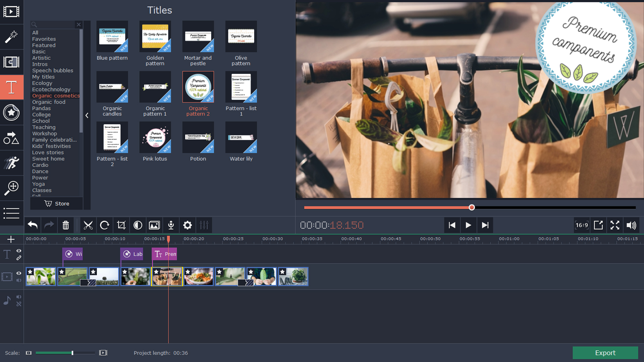Click the Export button
644x362 pixels.
click(x=605, y=352)
